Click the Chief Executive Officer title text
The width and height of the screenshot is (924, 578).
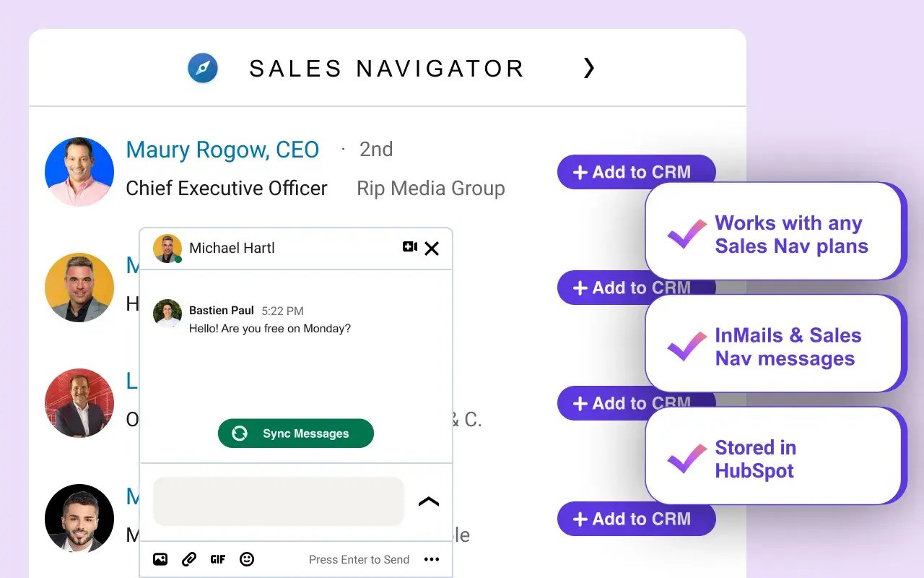(227, 189)
